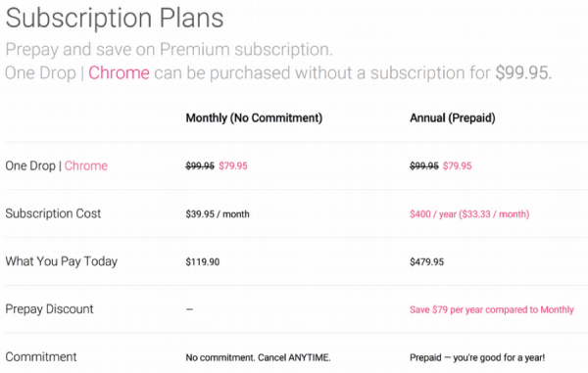The image size is (588, 373).
Task: Click Prepaid — you're good for a year!
Action: pyautogui.click(x=477, y=357)
